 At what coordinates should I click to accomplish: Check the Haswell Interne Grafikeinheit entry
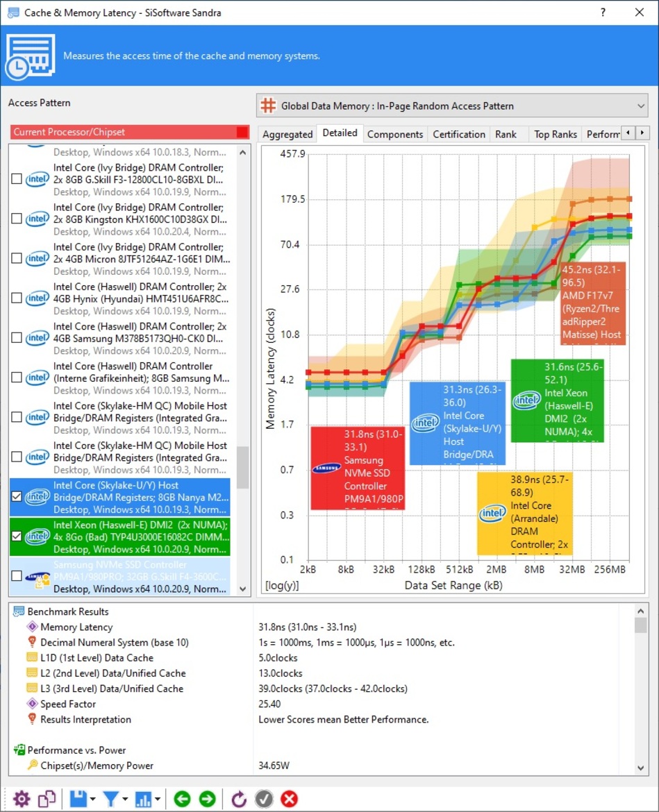pos(17,378)
